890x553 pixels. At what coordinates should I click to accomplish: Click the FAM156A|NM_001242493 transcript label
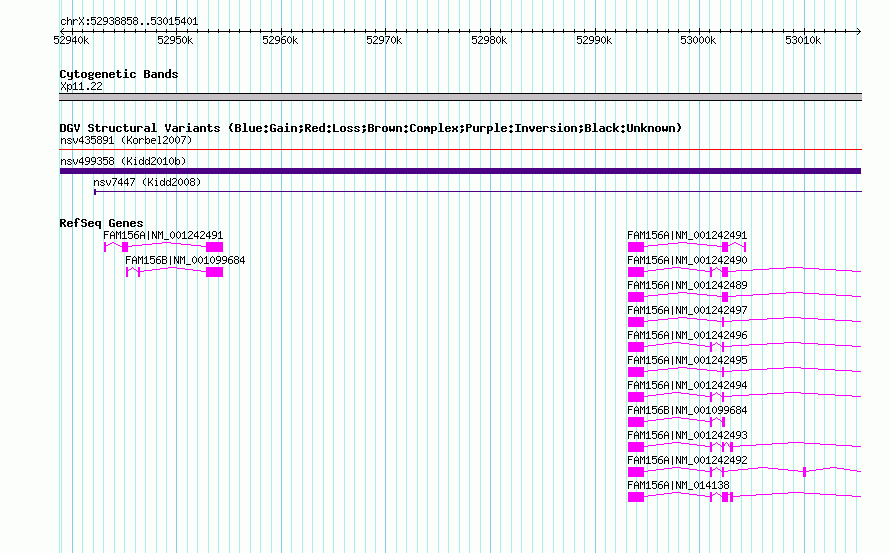687,435
